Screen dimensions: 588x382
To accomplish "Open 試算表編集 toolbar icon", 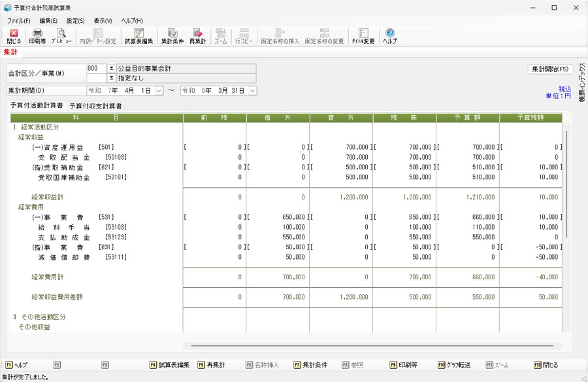I will [x=139, y=36].
